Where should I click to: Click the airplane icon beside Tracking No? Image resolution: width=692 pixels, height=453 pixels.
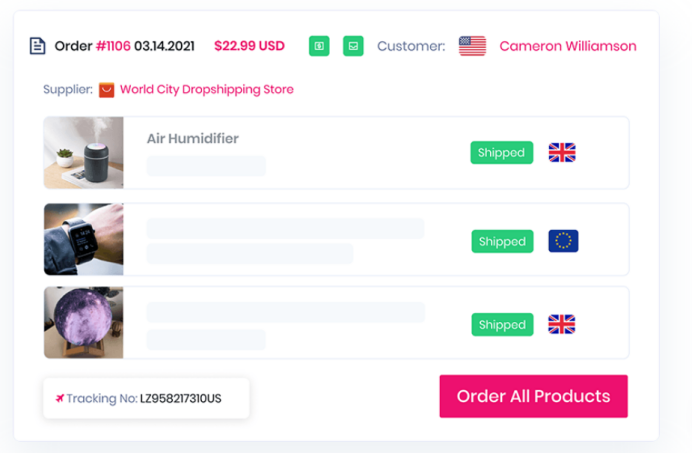(x=60, y=398)
